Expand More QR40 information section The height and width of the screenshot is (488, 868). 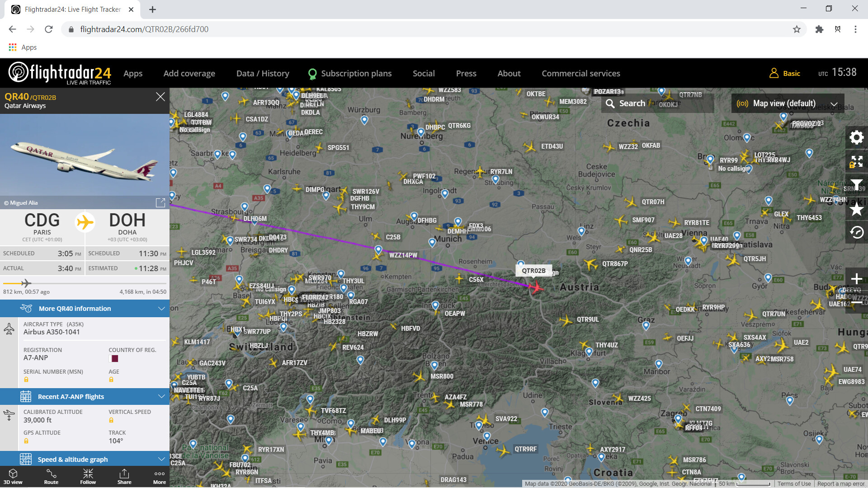85,309
